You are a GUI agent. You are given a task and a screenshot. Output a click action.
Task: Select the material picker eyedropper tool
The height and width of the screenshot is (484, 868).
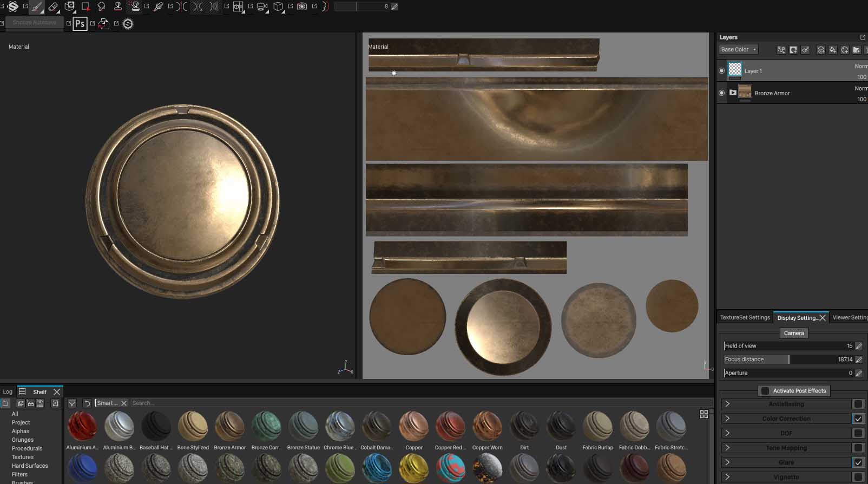pos(159,7)
